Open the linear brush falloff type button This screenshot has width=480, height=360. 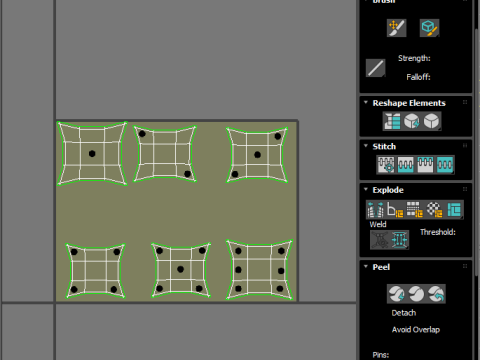click(x=376, y=68)
